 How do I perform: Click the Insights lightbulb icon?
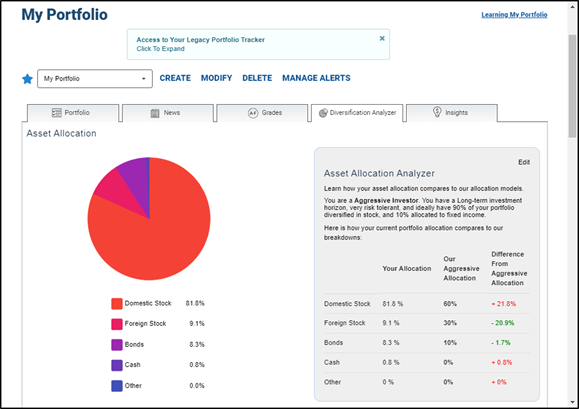(437, 112)
